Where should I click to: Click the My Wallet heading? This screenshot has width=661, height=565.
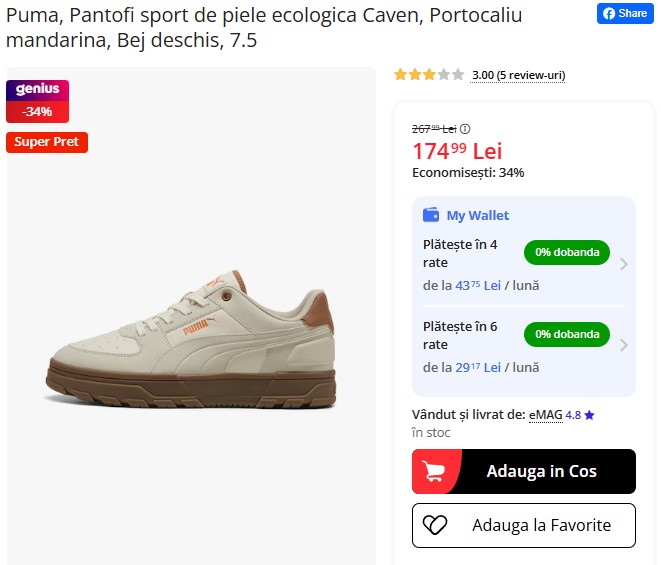(477, 215)
